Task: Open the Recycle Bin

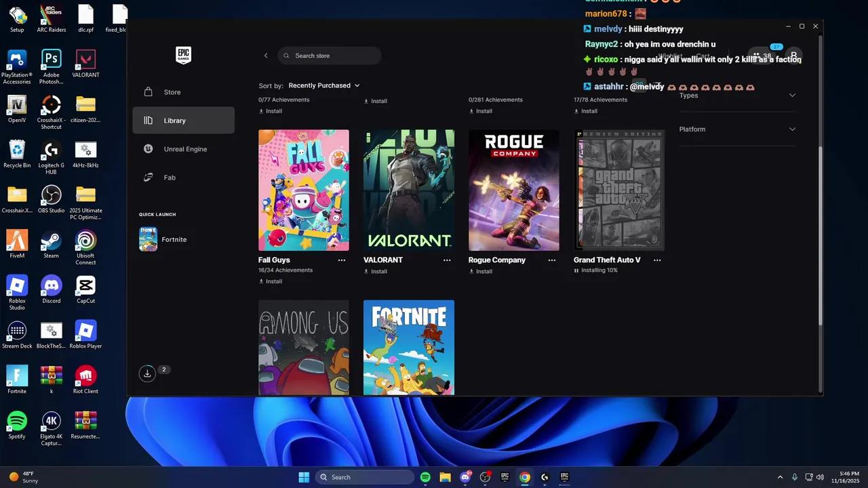Action: (x=17, y=154)
